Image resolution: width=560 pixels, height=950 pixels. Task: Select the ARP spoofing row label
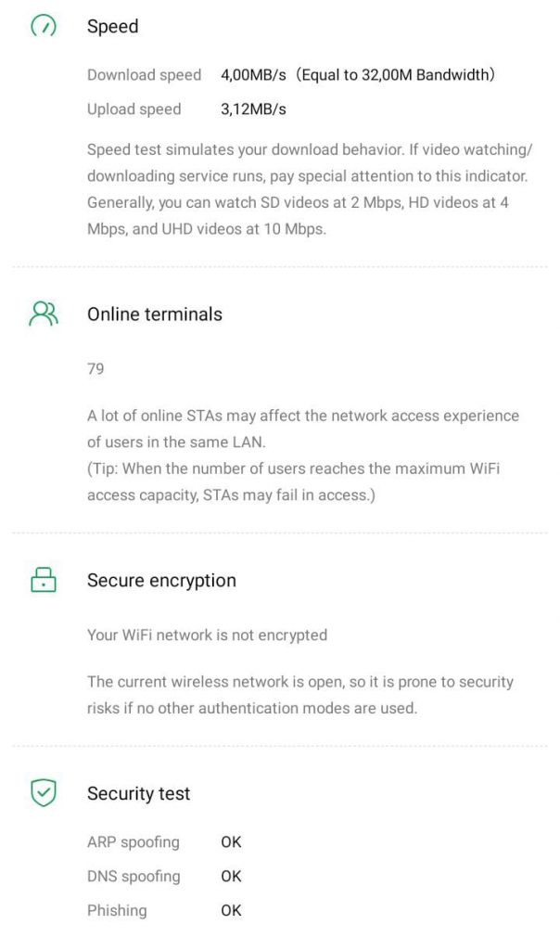[x=133, y=842]
